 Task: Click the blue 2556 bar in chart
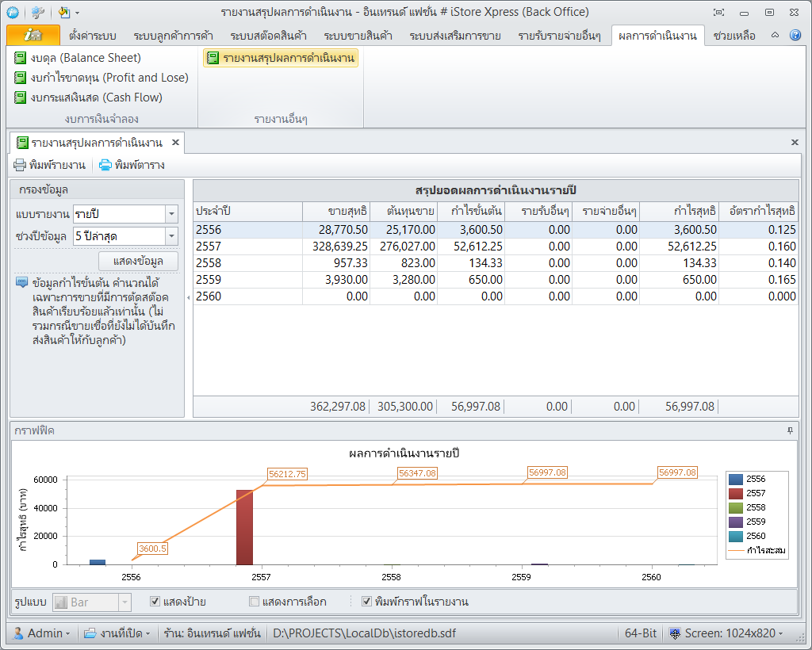(98, 563)
